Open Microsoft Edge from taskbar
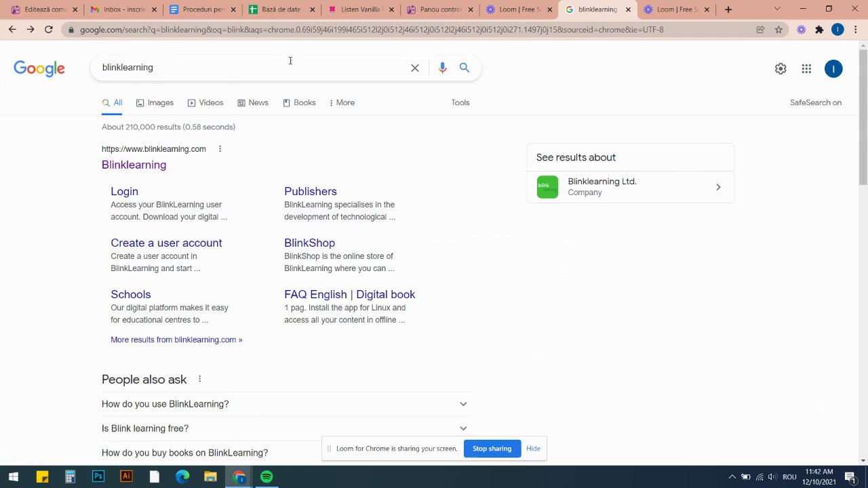Screen dimensions: 868x488 point(182,477)
